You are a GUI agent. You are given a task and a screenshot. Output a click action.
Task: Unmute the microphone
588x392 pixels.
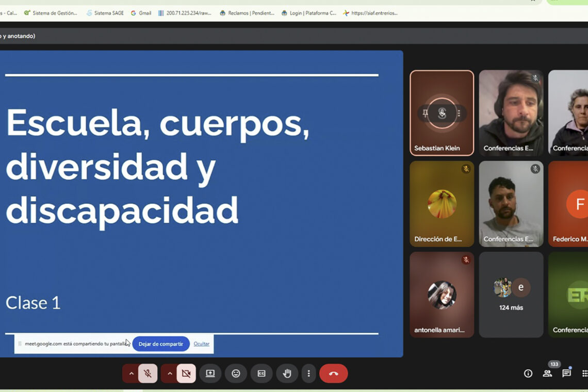[x=147, y=373]
